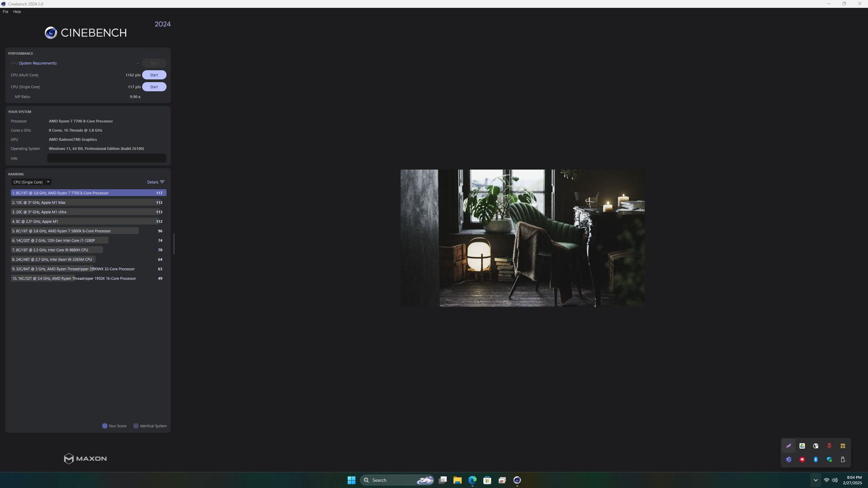Click the Info text field
This screenshot has width=868, height=488.
(107, 158)
